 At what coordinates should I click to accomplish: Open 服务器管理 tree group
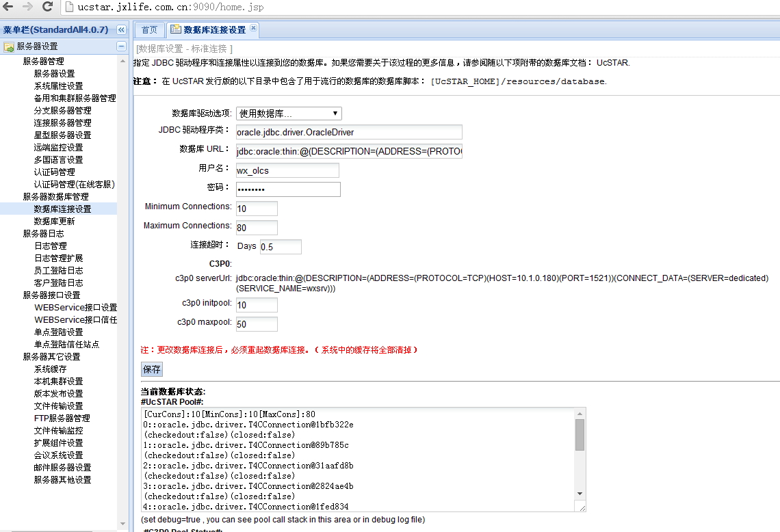tap(43, 61)
